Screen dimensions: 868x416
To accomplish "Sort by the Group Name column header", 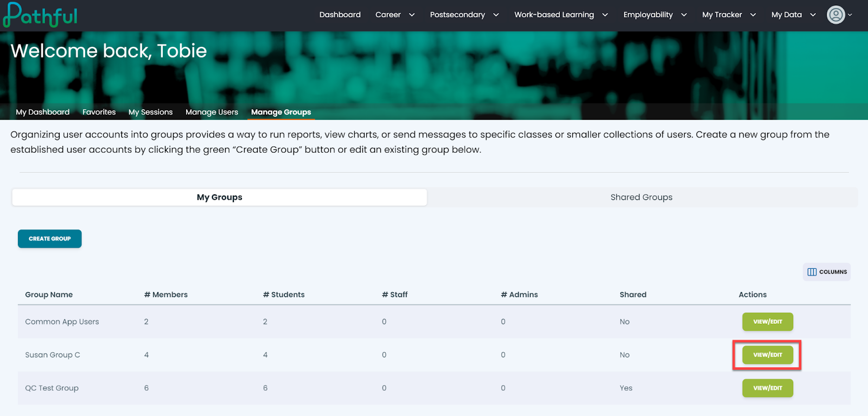I will [49, 295].
